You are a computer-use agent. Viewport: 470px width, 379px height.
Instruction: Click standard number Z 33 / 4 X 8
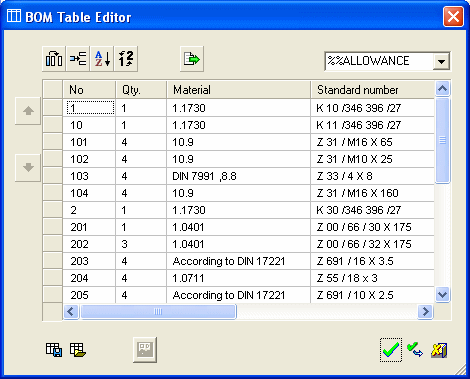372,176
